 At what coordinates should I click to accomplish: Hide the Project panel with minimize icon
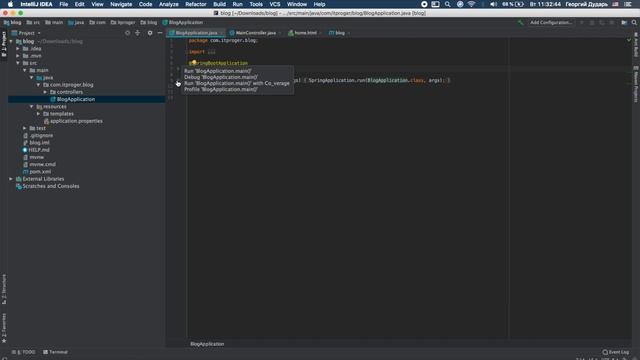(160, 33)
